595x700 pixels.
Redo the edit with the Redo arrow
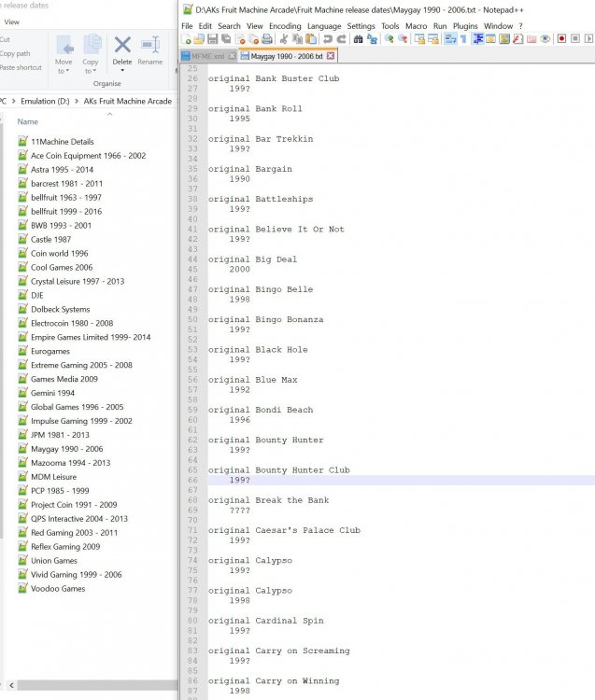[342, 39]
